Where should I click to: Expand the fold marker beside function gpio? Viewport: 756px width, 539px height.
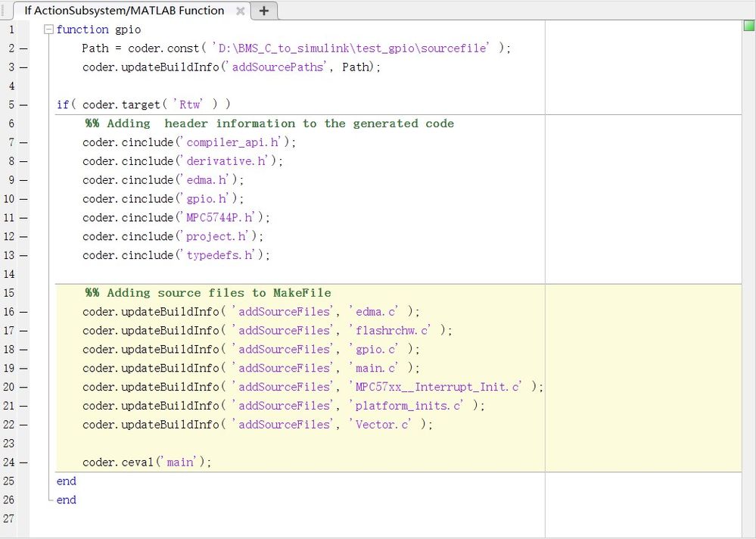point(48,29)
